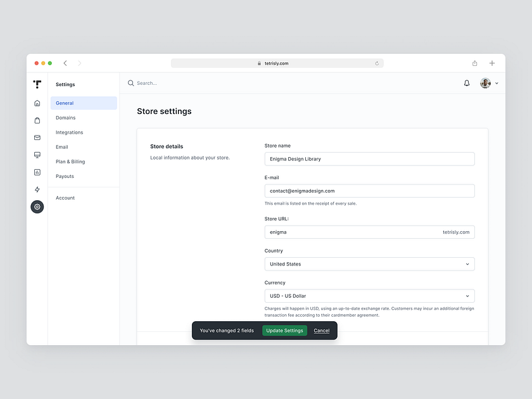Screen dimensions: 532x399
Task: Click the Tetrisly logo icon
Action: (x=37, y=84)
